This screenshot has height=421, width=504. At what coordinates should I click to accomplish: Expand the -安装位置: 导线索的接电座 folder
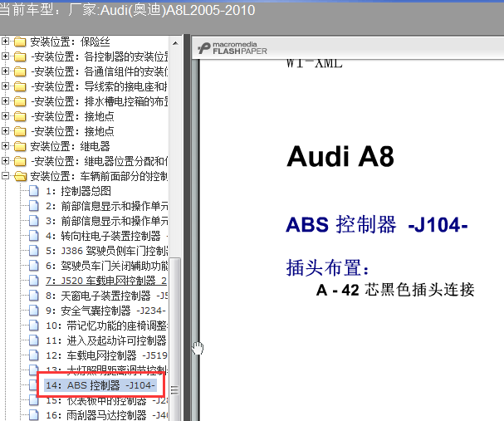pyautogui.click(x=5, y=86)
